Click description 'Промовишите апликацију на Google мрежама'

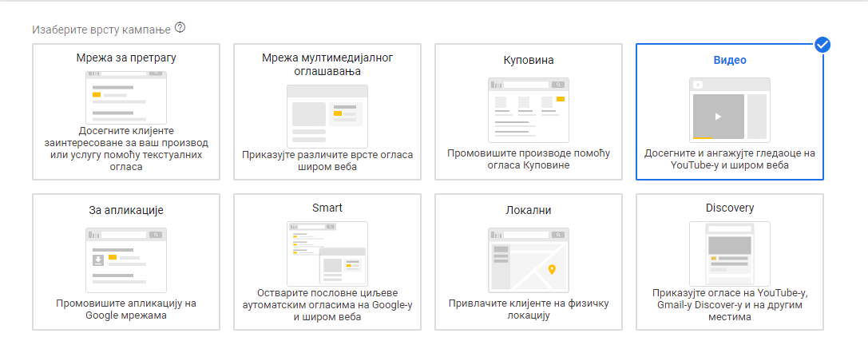[126, 309]
